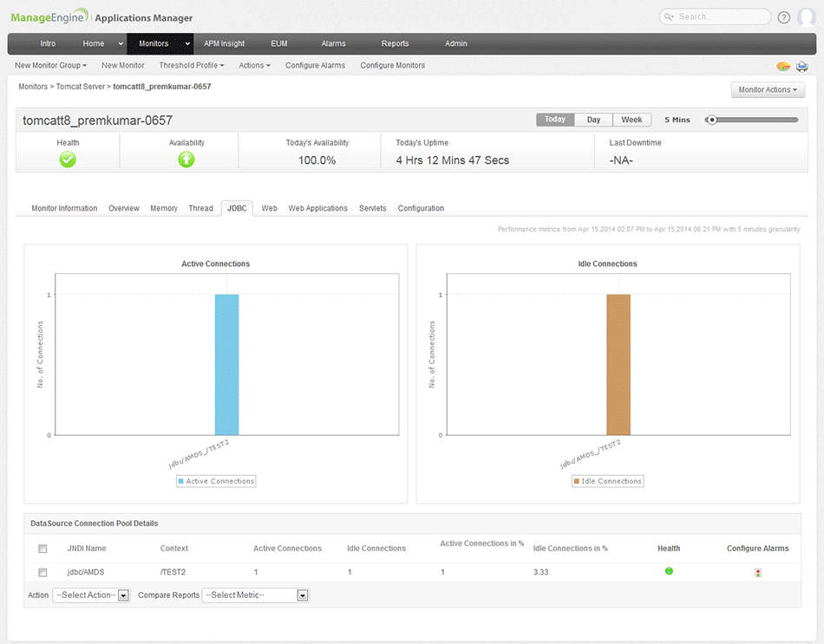Click the Context column header
Screen dimensions: 824x644
[x=174, y=549]
